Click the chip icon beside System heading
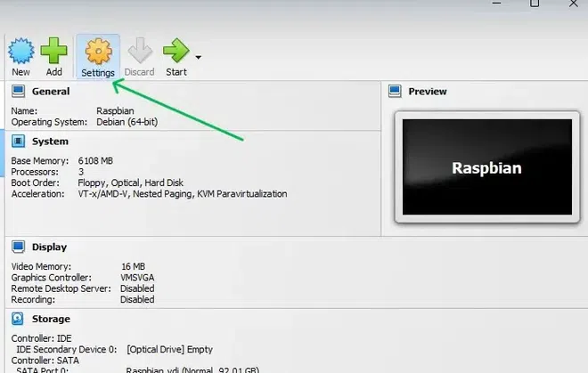The image size is (588, 373). click(x=18, y=141)
